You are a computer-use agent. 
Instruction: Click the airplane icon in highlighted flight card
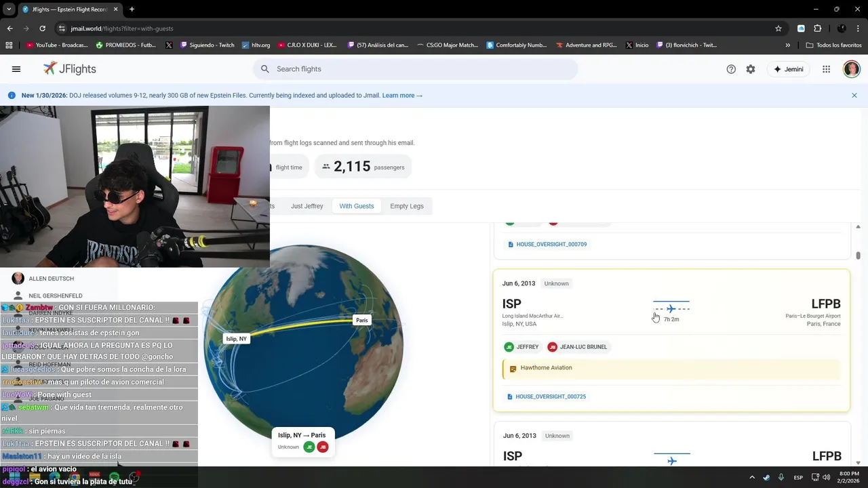[x=671, y=309]
